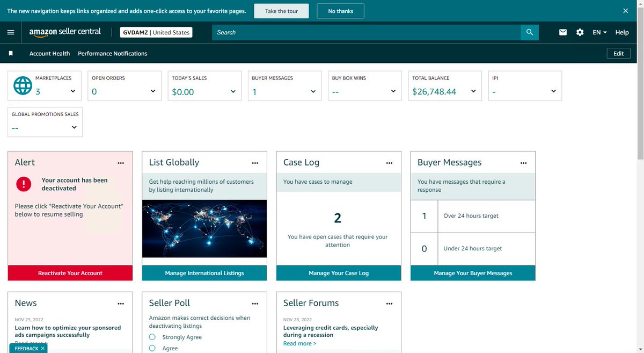Expand the Marketplaces dropdown

coord(73,91)
